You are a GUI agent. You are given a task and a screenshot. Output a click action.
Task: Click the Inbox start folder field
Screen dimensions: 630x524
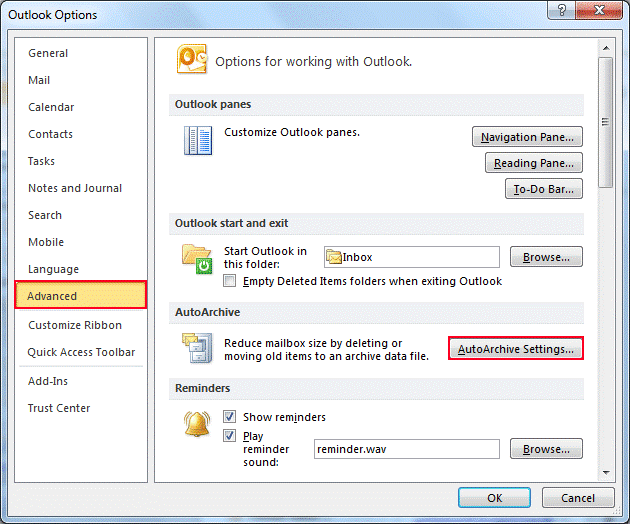pyautogui.click(x=412, y=257)
